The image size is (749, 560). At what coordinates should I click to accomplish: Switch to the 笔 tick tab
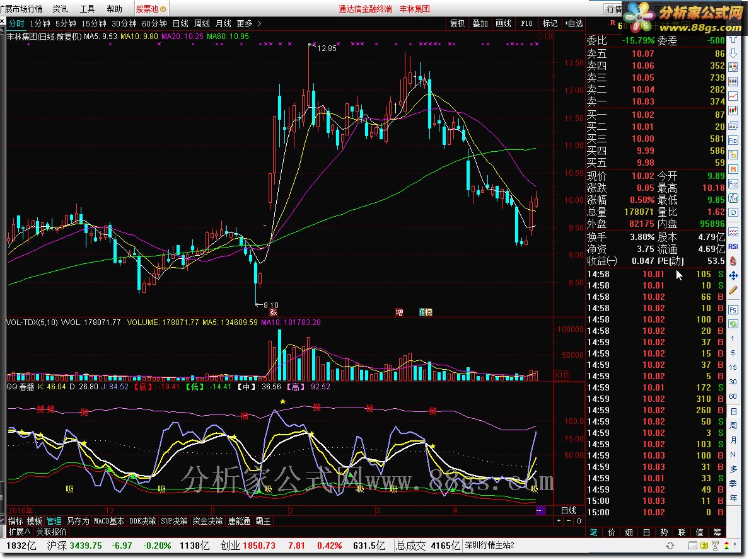594,532
